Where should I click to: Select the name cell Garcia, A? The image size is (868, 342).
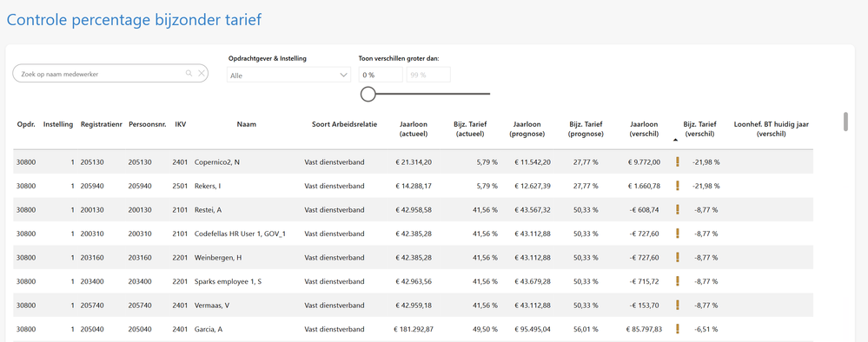pyautogui.click(x=209, y=329)
